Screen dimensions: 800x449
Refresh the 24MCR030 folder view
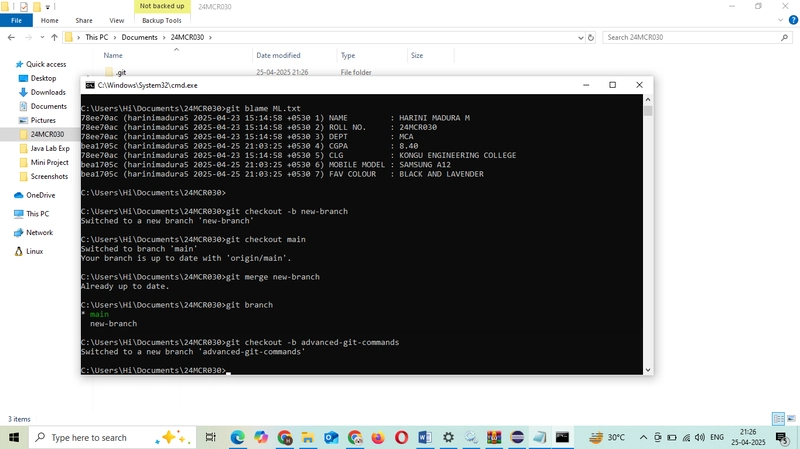(x=591, y=37)
